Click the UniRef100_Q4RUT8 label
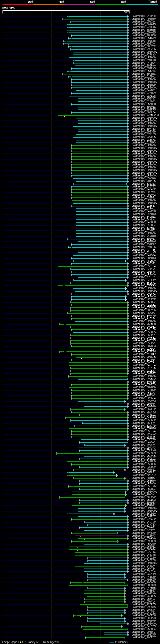 (x=143, y=236)
